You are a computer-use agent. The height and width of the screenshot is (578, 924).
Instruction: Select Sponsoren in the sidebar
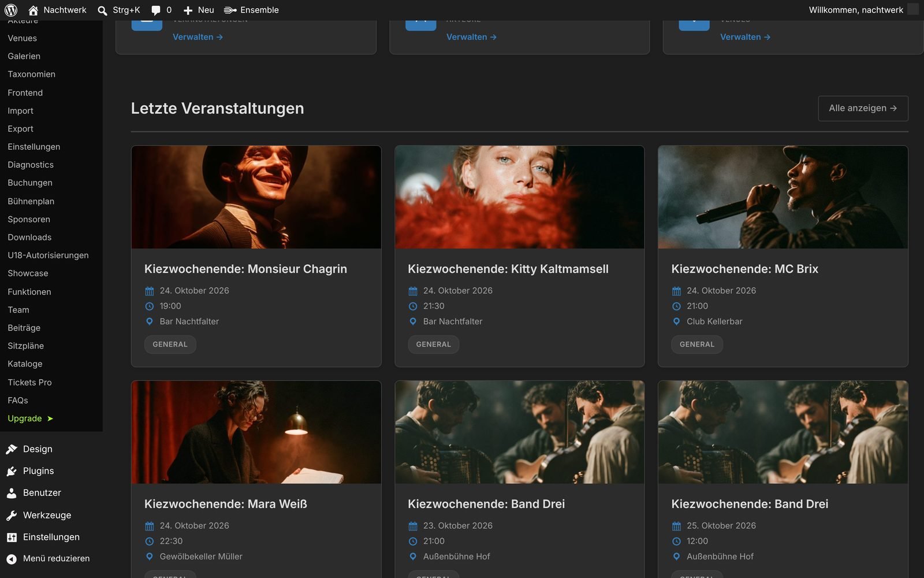tap(29, 219)
